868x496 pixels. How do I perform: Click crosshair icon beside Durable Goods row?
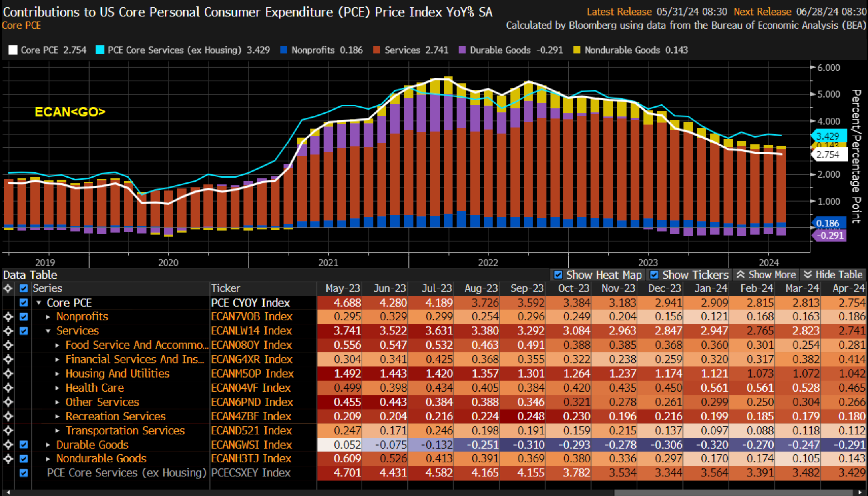click(x=8, y=445)
